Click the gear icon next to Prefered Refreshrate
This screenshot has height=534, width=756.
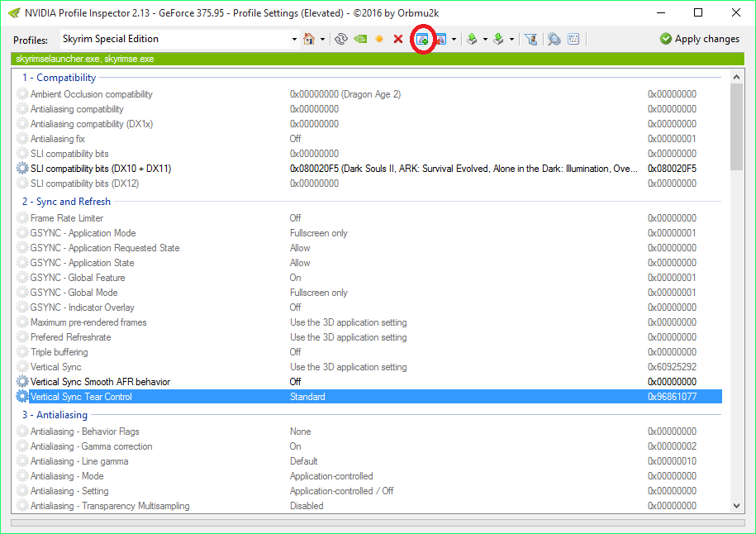[x=22, y=337]
